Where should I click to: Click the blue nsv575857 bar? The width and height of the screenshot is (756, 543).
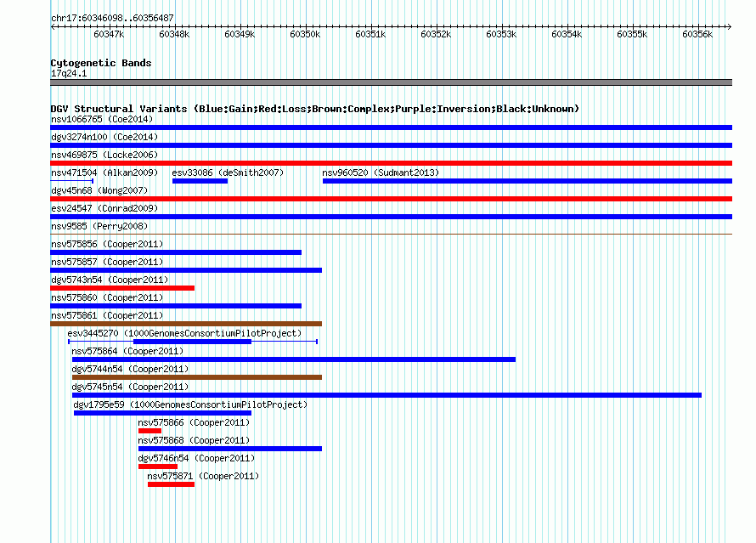click(x=186, y=270)
